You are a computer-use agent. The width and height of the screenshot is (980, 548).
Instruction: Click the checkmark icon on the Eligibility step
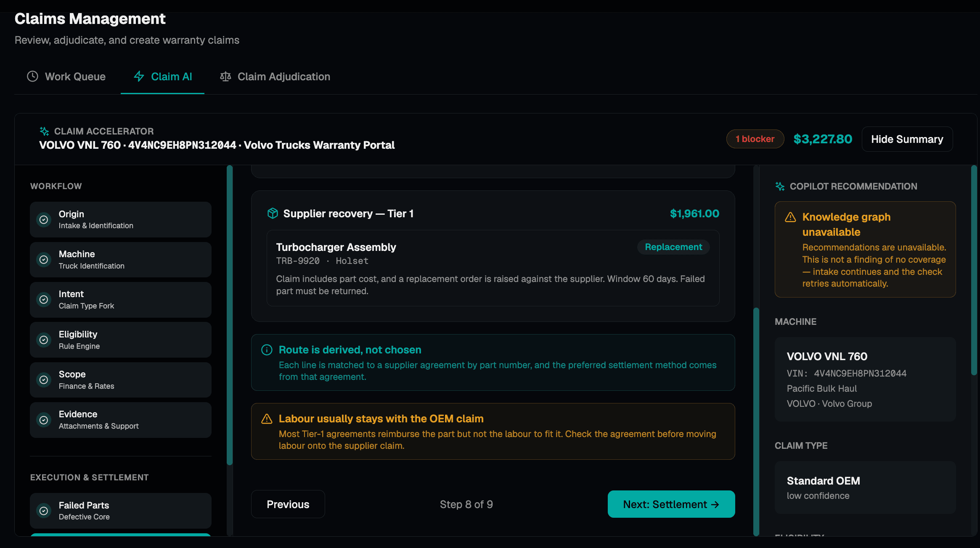tap(44, 340)
